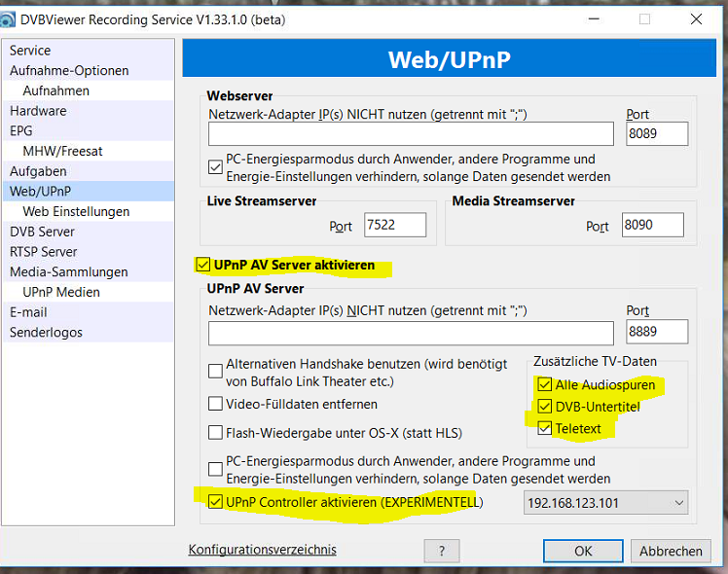Select Aufgaben in the sidebar
The height and width of the screenshot is (574, 728).
[x=89, y=171]
